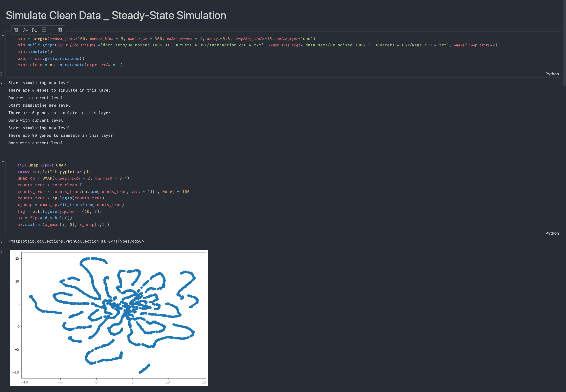Screen dimensions: 566x392
Task: Click the Python language label of UMAP cell
Action: coord(552,233)
